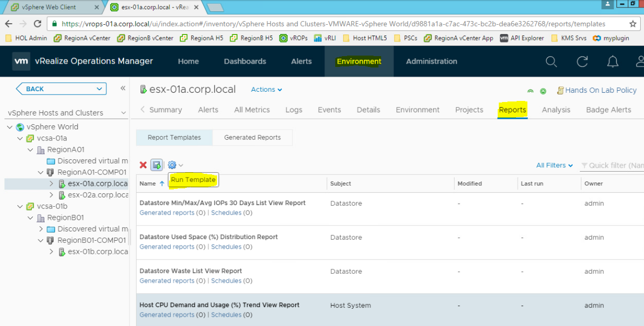The height and width of the screenshot is (326, 644).
Task: Open the vSphere Hosts and Clusters selector
Action: pos(67,112)
